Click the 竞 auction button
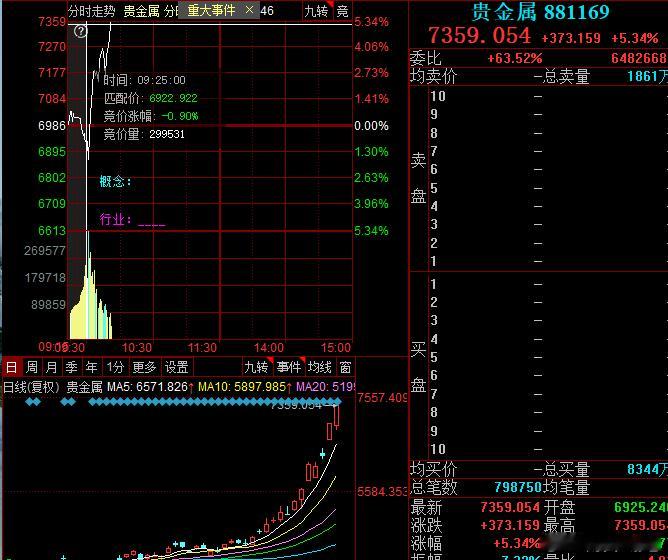Viewport: 668px width, 560px height. pyautogui.click(x=343, y=11)
